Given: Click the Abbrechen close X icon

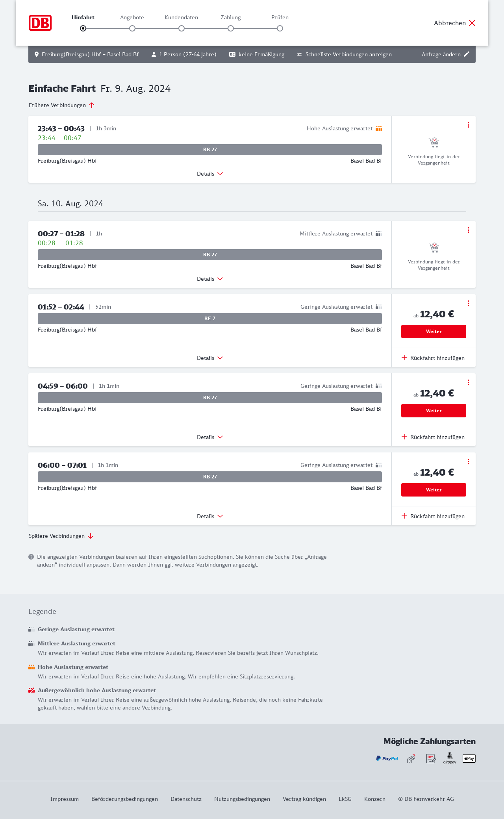Looking at the screenshot, I should (472, 23).
